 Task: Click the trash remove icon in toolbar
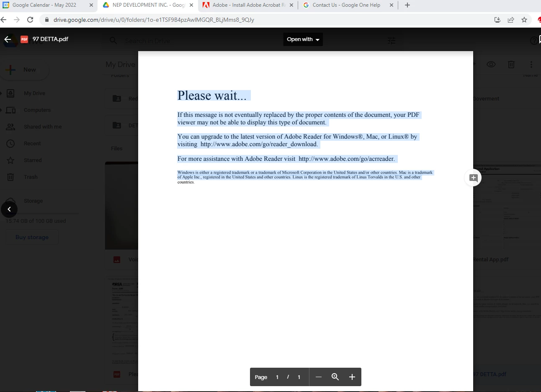pos(511,64)
